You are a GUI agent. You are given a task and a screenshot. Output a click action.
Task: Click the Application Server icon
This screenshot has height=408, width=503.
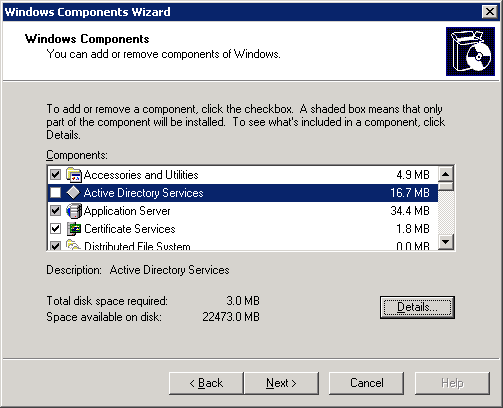(74, 211)
